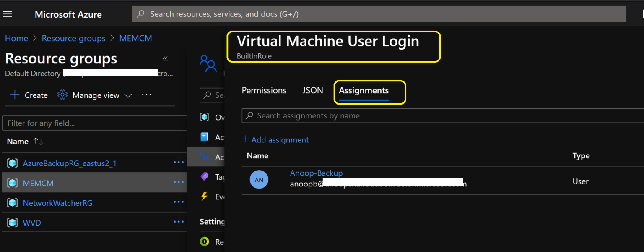
Task: Open ellipsis menu for MEMCM row
Action: (179, 182)
